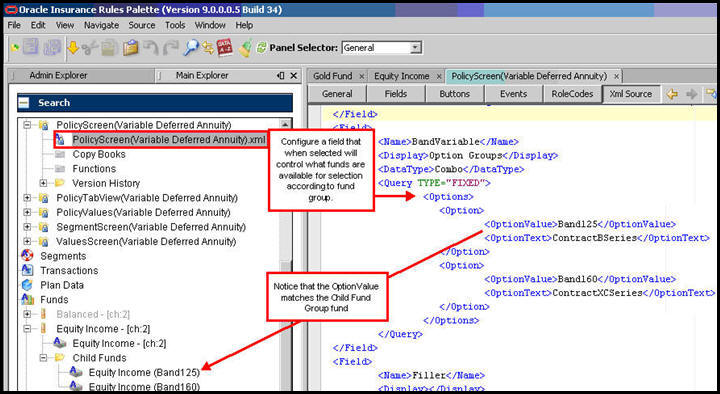Click the Plan Data cube icon

coord(27,285)
